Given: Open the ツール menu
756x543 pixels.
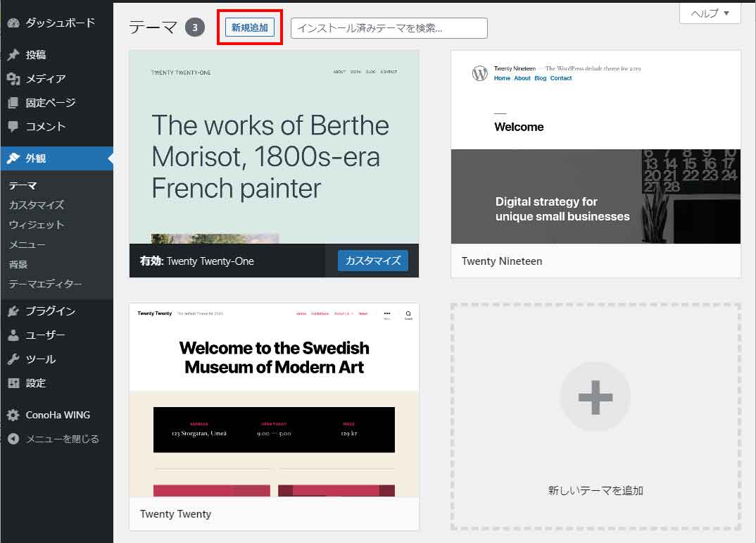Looking at the screenshot, I should pyautogui.click(x=57, y=359).
